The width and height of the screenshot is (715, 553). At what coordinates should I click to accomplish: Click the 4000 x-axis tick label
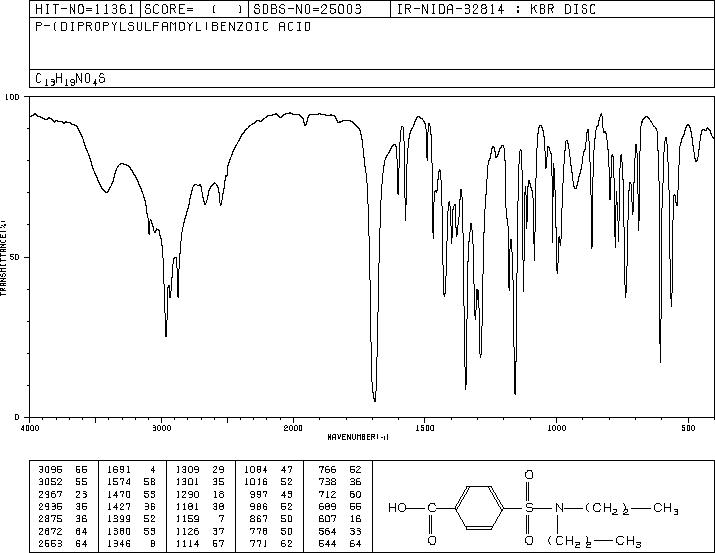pos(30,428)
